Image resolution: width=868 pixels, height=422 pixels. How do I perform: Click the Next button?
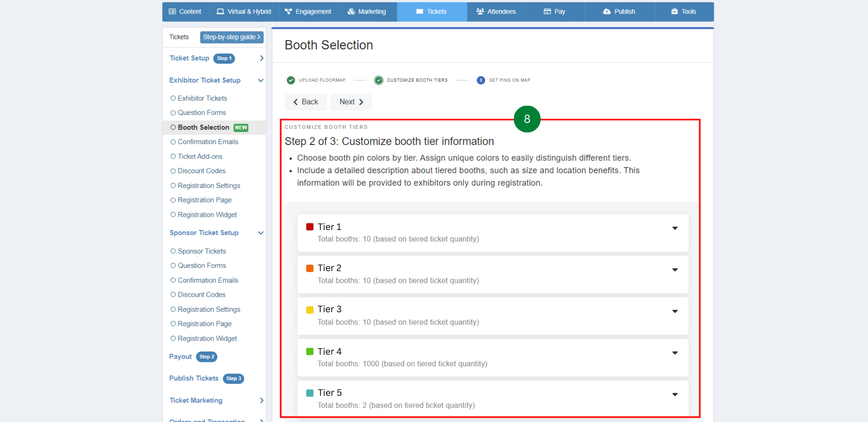coord(351,102)
